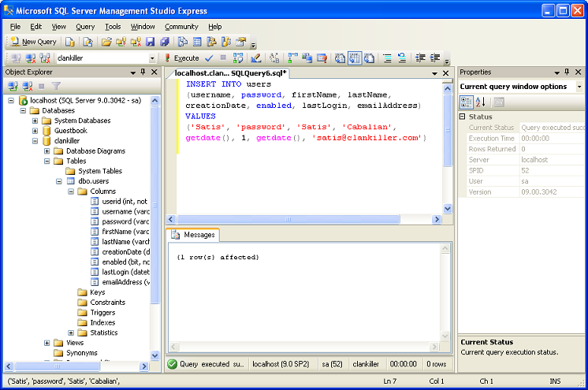Switch output to Results to Grid
This screenshot has width=588, height=390.
[x=355, y=58]
